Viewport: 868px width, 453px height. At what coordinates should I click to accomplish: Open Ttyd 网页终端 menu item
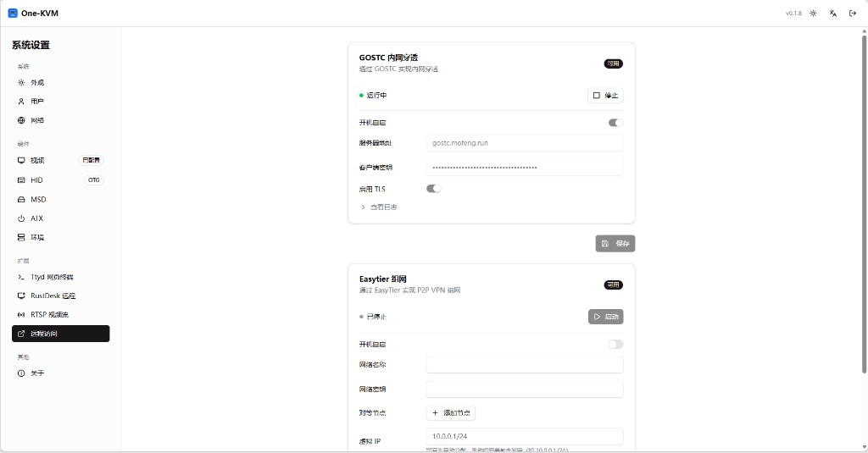click(52, 277)
